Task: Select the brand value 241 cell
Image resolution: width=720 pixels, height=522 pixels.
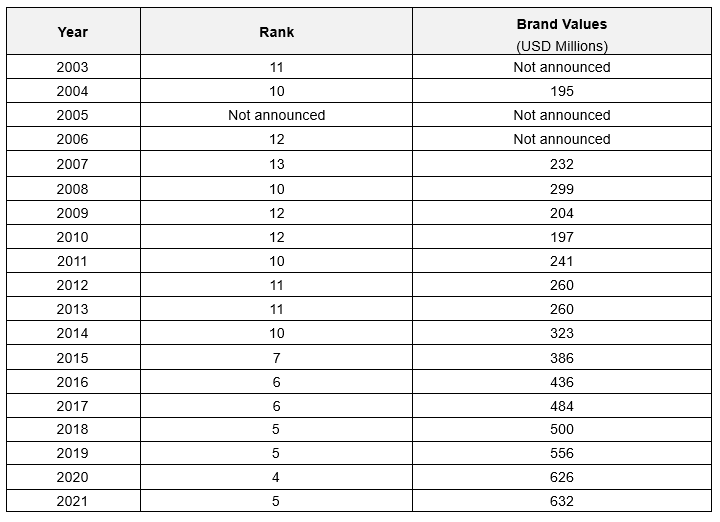Action: [x=562, y=261]
